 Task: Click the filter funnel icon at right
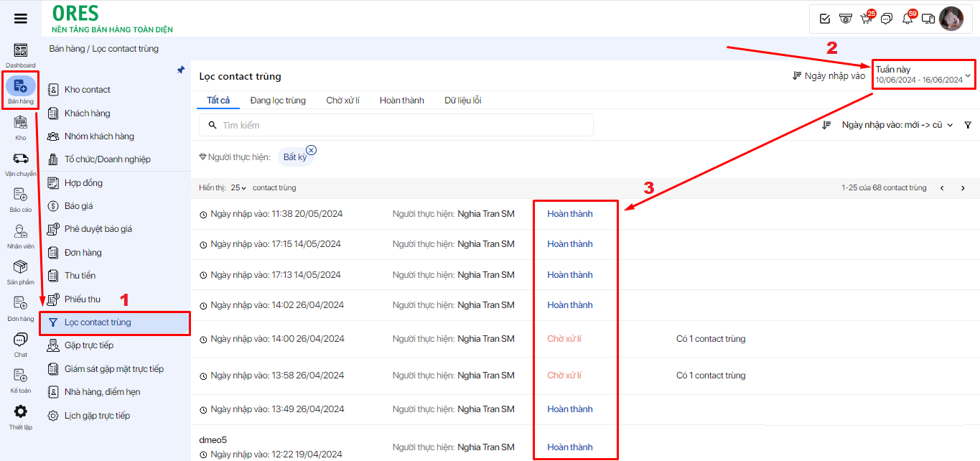click(968, 125)
